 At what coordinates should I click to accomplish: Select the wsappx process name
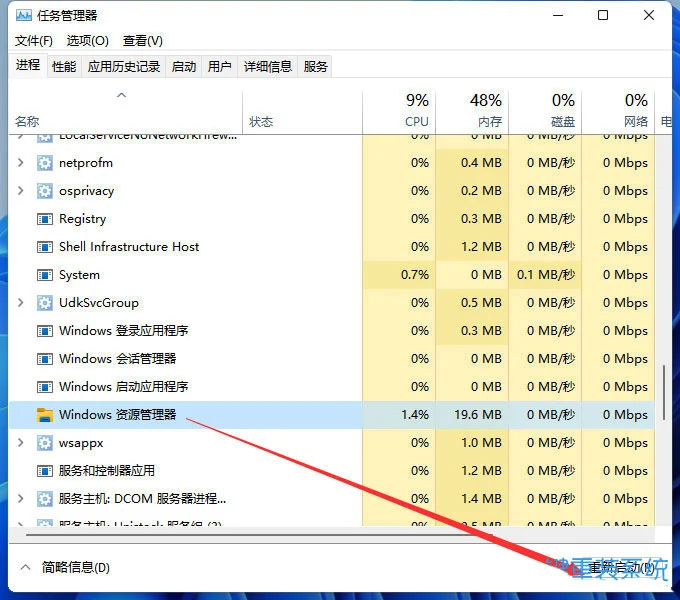coord(81,443)
